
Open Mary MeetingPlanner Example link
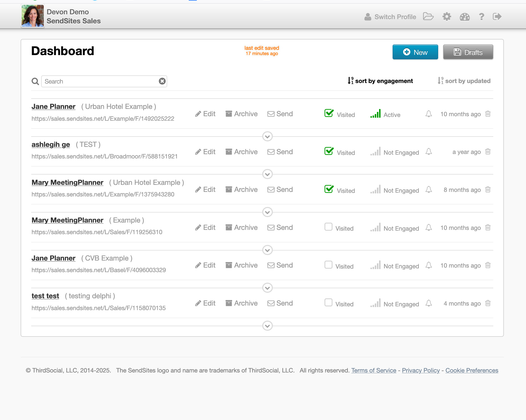(67, 220)
